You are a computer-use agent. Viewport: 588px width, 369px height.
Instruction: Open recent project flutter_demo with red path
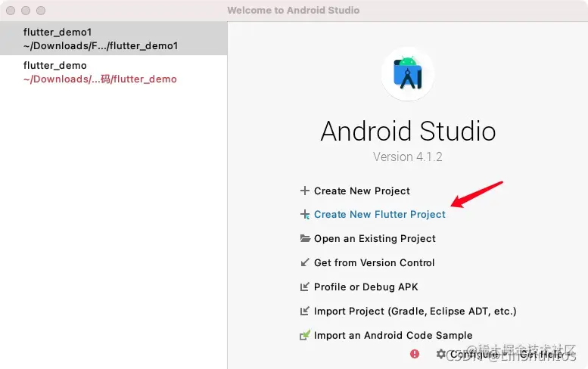coord(114,72)
